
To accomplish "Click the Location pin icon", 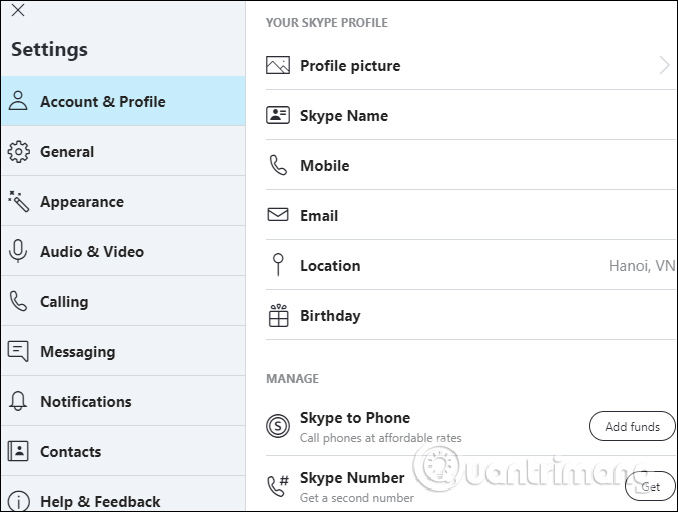I will click(x=278, y=266).
